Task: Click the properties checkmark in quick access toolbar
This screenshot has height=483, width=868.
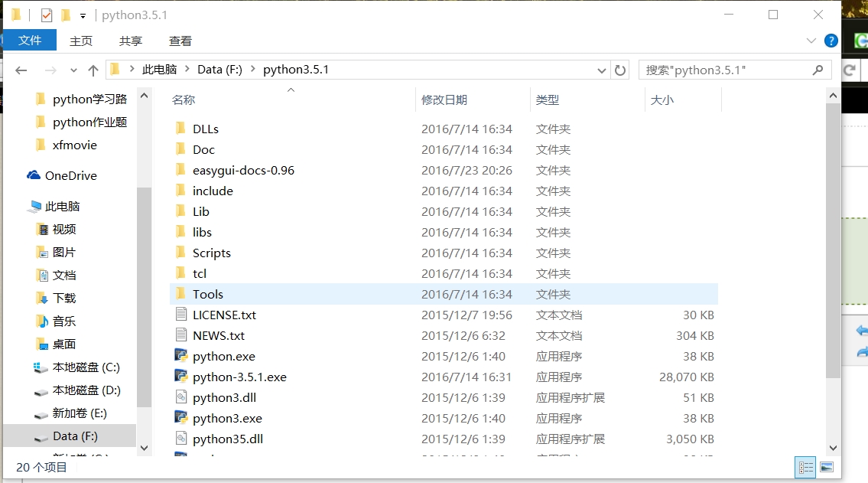Action: click(47, 15)
